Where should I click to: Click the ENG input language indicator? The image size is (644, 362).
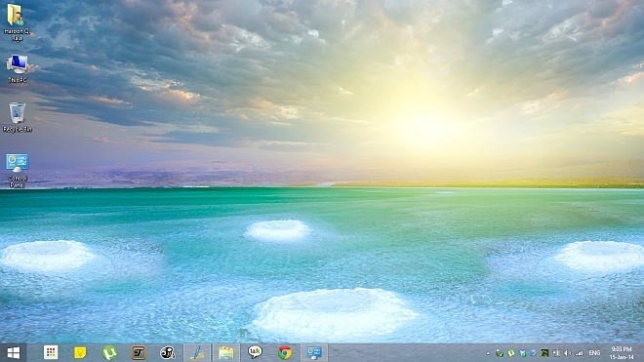point(594,353)
